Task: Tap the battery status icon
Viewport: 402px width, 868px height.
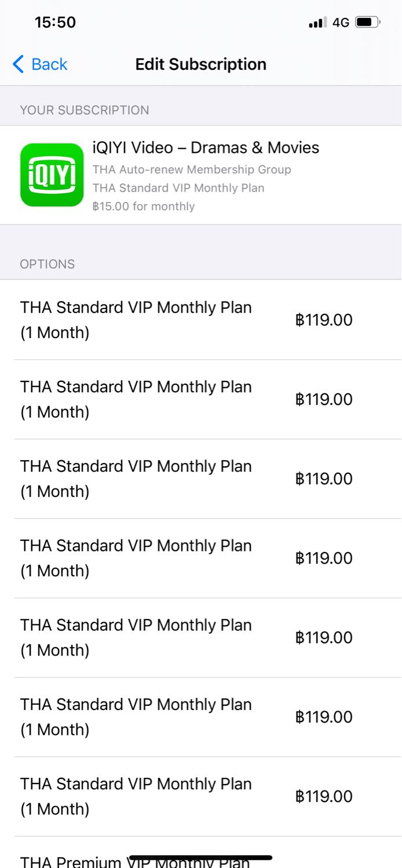Action: point(367,23)
